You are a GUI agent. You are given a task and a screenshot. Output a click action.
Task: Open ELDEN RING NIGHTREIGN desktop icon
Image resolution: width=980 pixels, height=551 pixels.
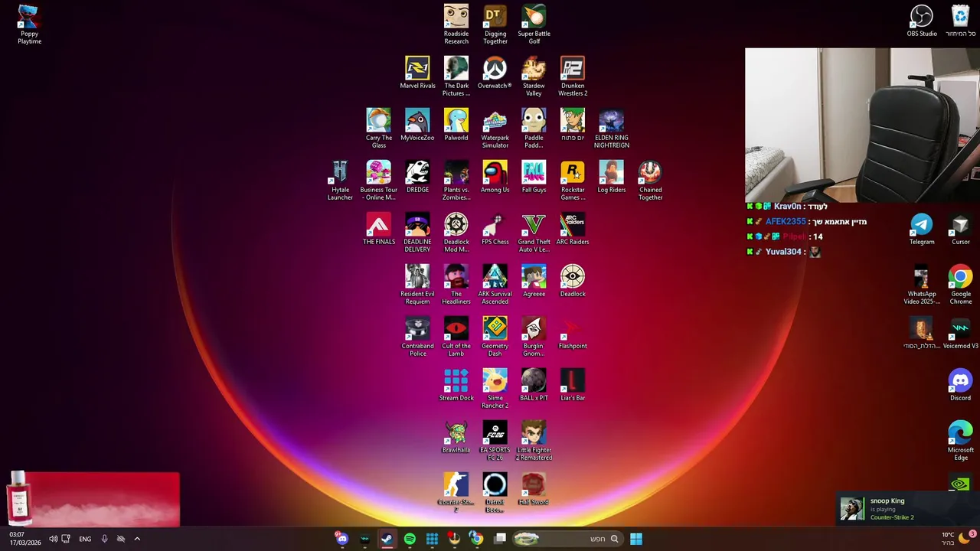tap(612, 129)
